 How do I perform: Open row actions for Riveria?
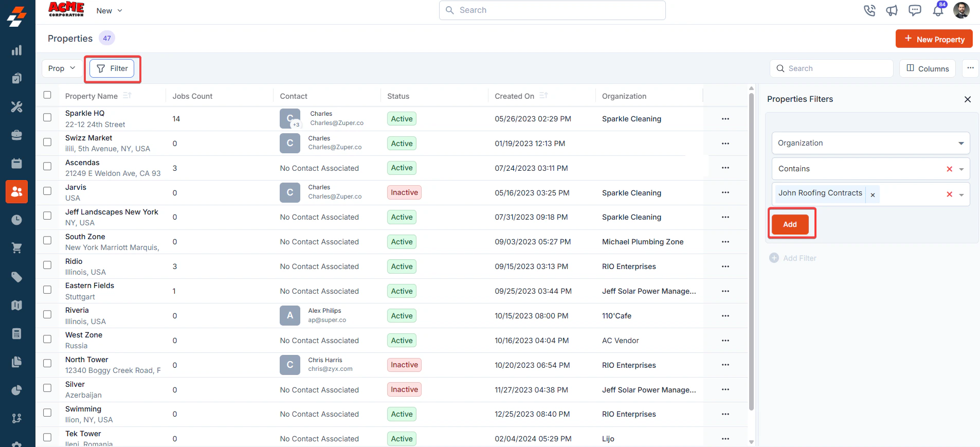point(725,316)
